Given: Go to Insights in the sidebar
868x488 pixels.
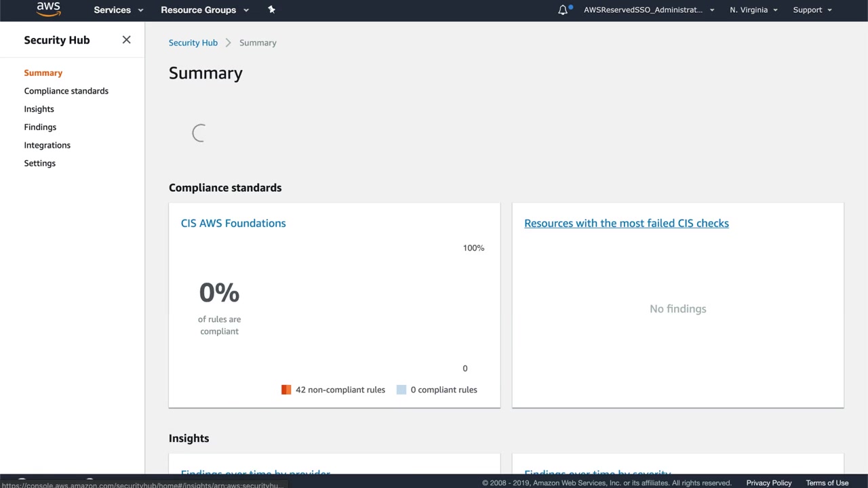Looking at the screenshot, I should click(x=39, y=109).
